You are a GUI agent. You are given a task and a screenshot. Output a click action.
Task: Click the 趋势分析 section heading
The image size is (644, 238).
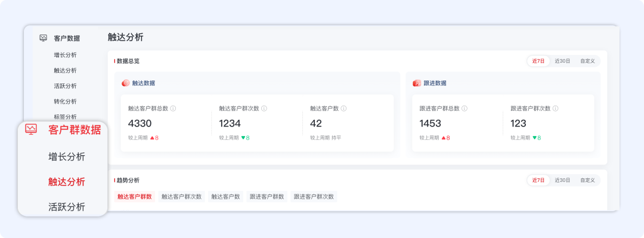[128, 180]
